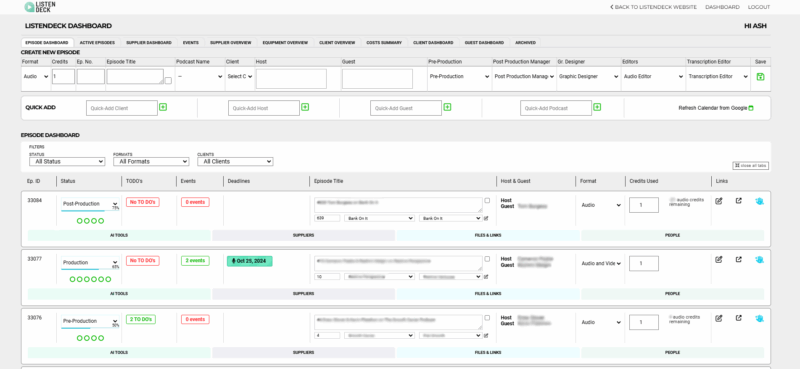Click the plus icon beside Quick-Add Host
Image resolution: width=800 pixels, height=369 pixels.
(305, 107)
